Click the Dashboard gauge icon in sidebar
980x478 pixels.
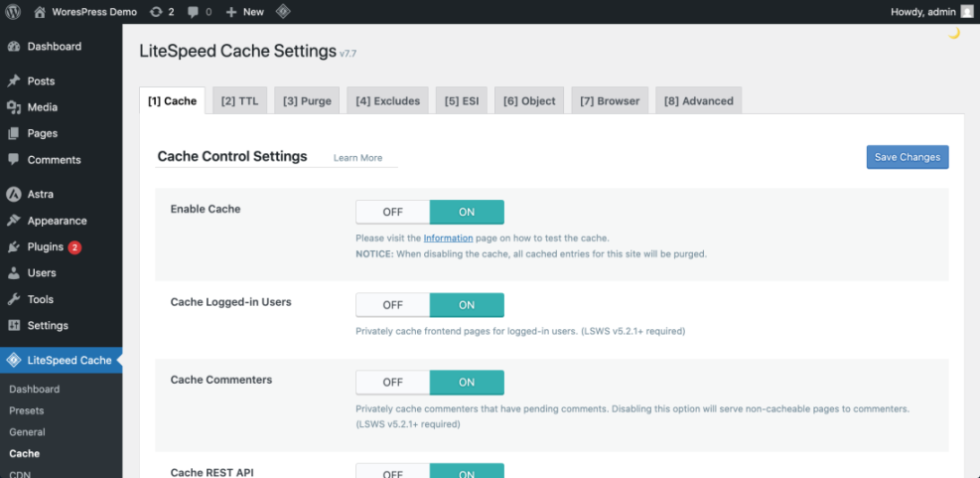click(x=14, y=47)
